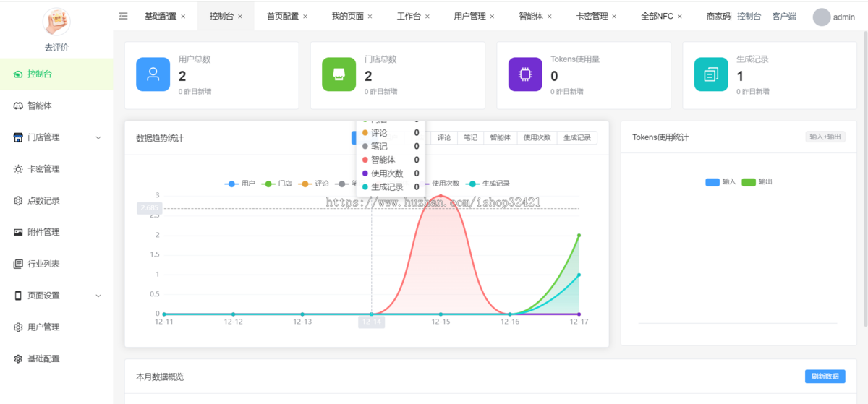Click the 控制台 dashboard icon in the sidebar
The width and height of the screenshot is (868, 404).
coord(18,74)
